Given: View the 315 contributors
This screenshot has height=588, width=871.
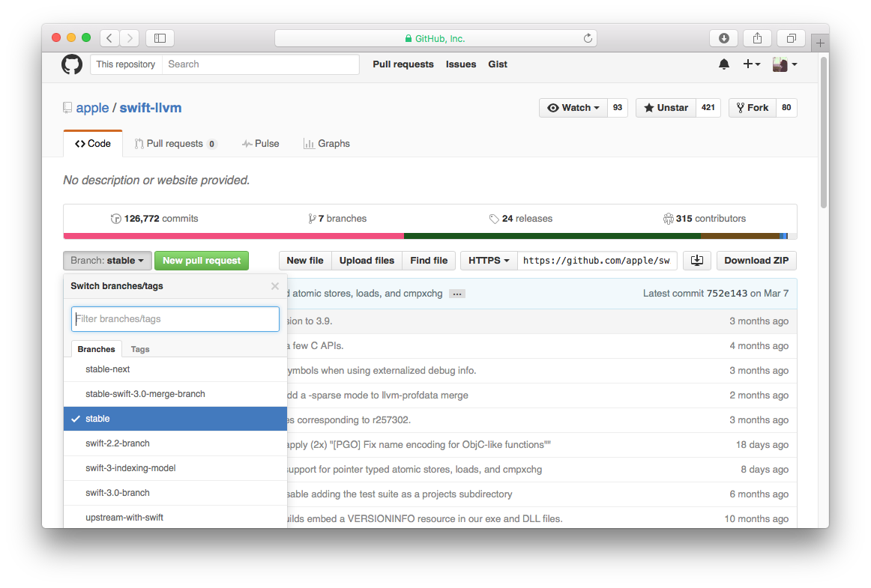Looking at the screenshot, I should [705, 219].
